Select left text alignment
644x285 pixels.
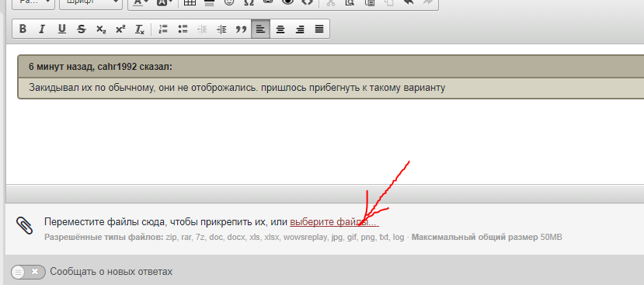click(260, 30)
